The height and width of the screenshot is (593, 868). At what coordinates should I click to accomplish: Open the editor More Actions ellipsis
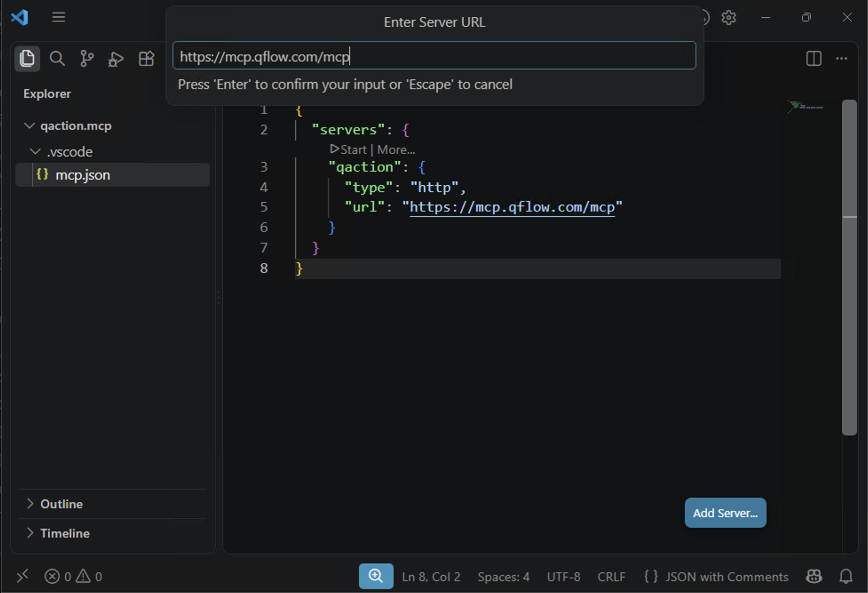point(841,59)
